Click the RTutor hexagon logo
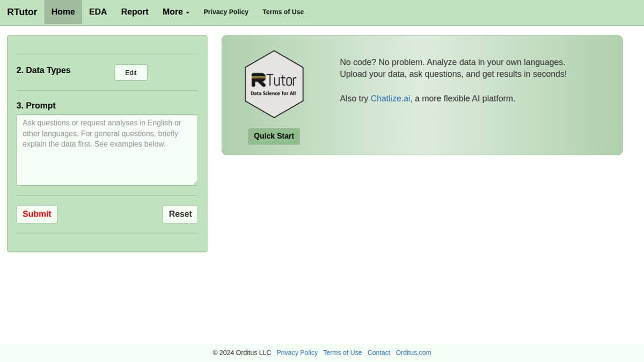644x362 pixels. point(274,84)
